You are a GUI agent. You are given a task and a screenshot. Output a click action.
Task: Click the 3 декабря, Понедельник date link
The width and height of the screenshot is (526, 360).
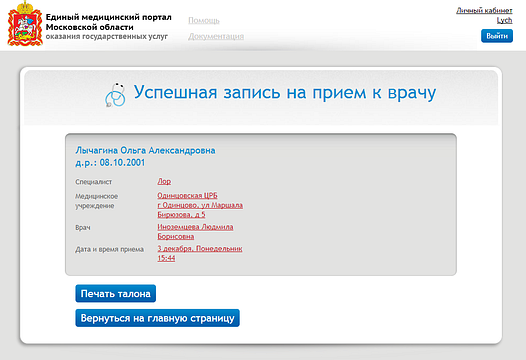point(200,249)
